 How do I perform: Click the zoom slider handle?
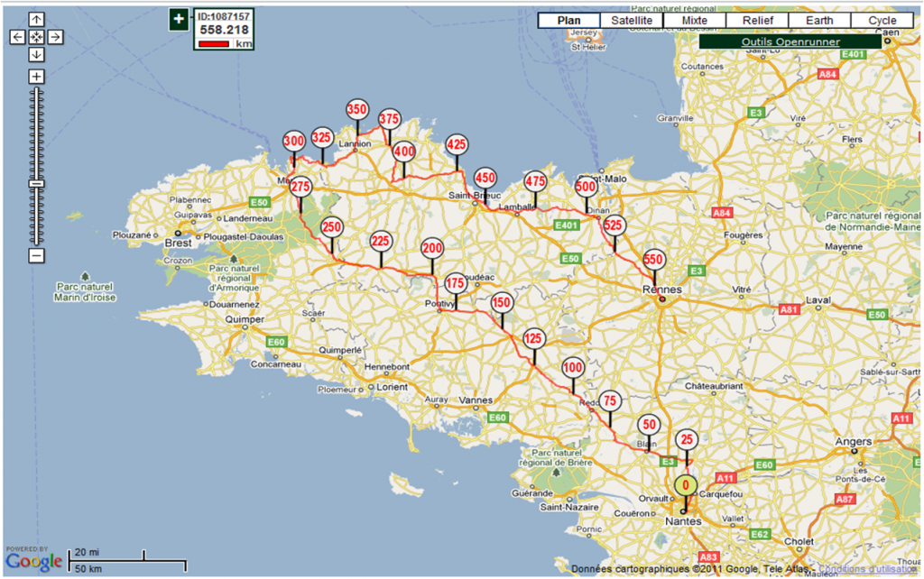36,184
